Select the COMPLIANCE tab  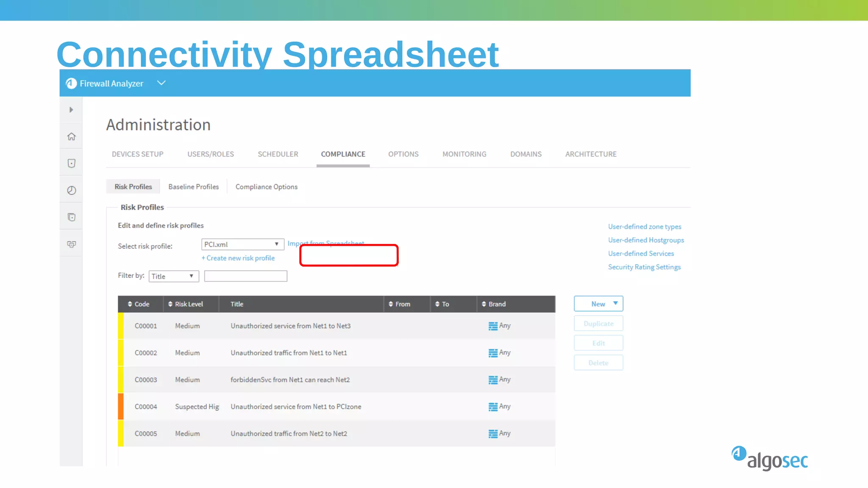coord(343,154)
